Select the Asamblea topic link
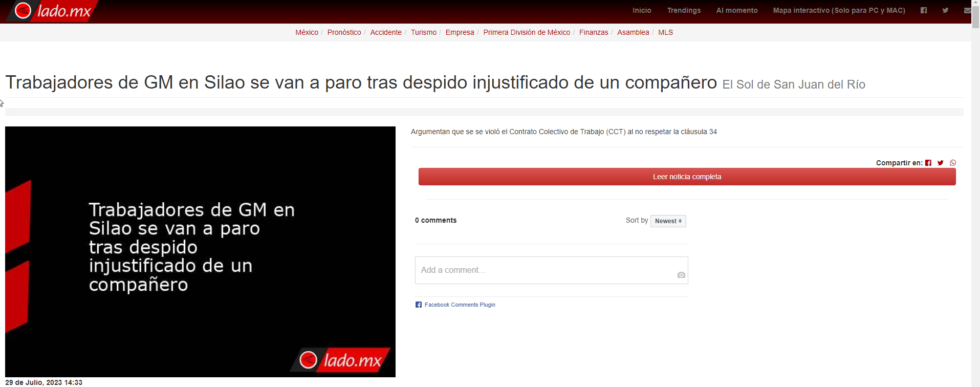The width and height of the screenshot is (980, 387). click(x=633, y=32)
